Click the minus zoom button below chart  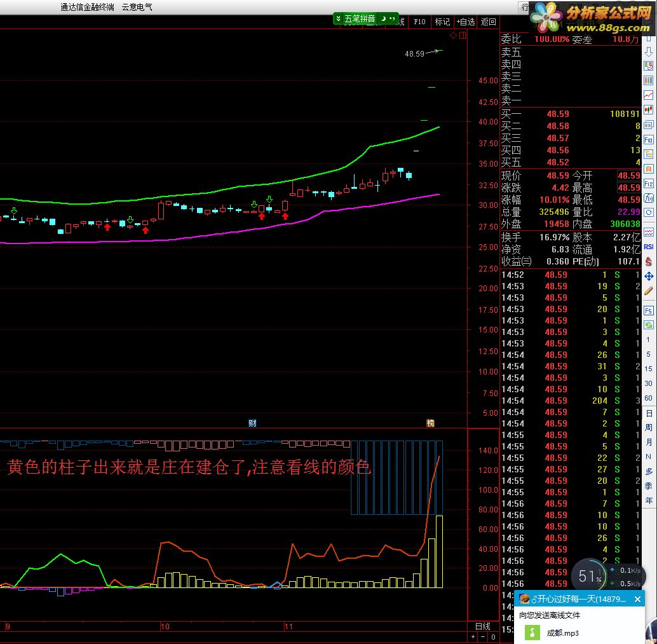click(483, 636)
